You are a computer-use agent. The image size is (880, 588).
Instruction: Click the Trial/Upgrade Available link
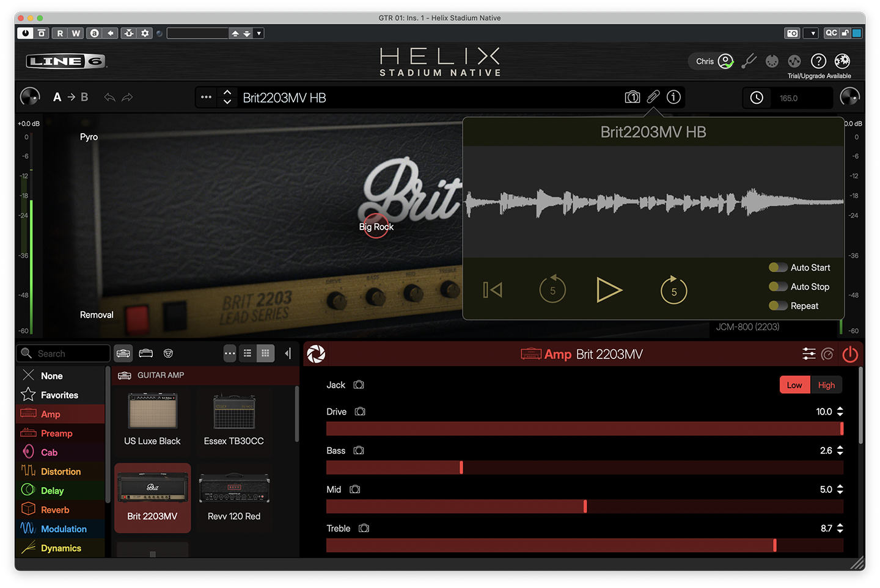coord(819,76)
